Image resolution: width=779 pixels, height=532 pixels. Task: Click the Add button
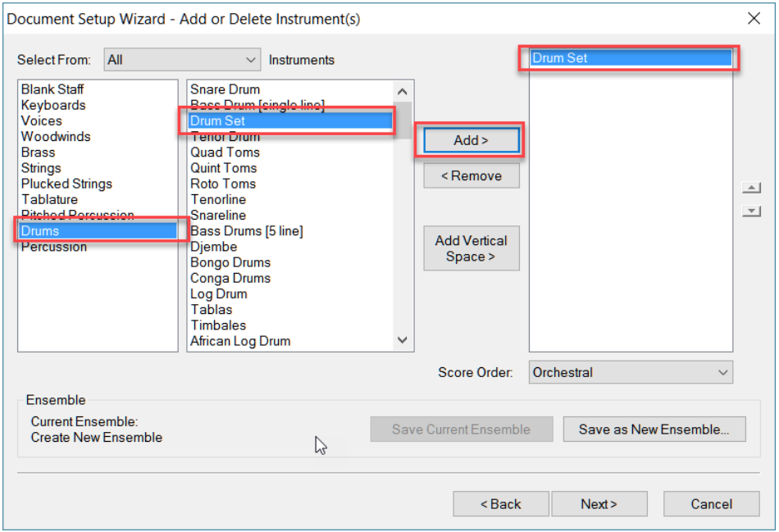[470, 140]
